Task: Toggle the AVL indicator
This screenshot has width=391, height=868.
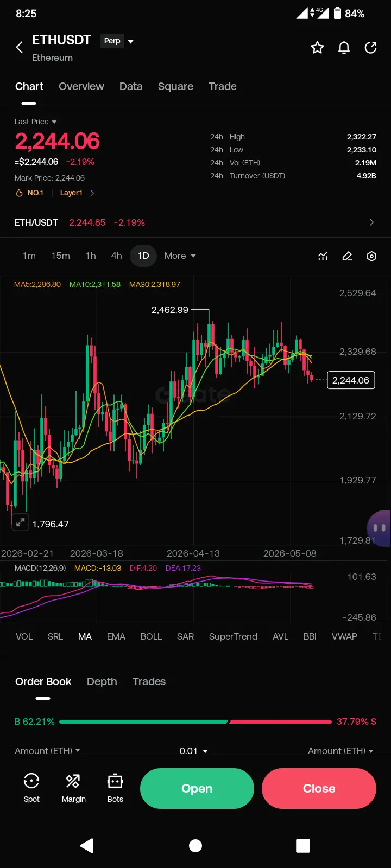Action: (x=280, y=636)
